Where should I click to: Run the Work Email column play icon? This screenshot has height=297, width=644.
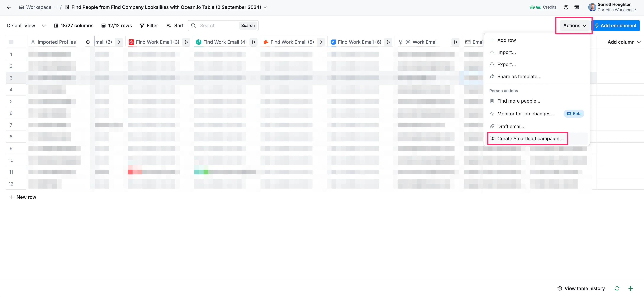[x=455, y=42]
